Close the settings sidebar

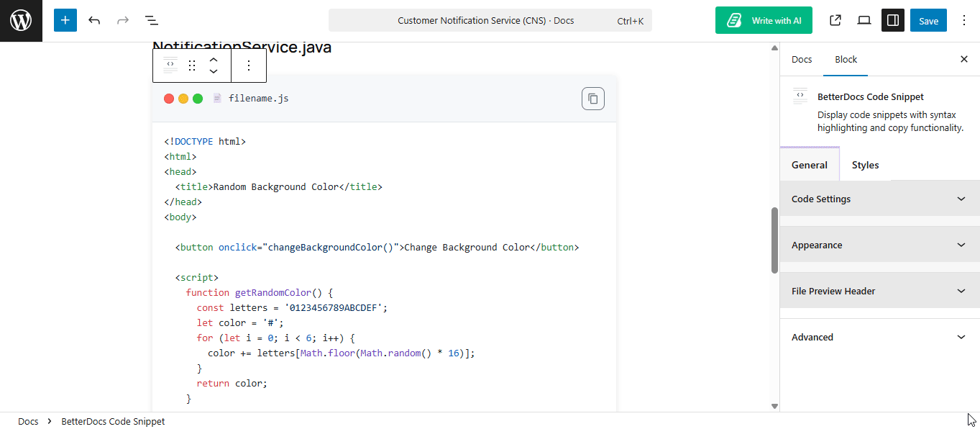point(964,59)
